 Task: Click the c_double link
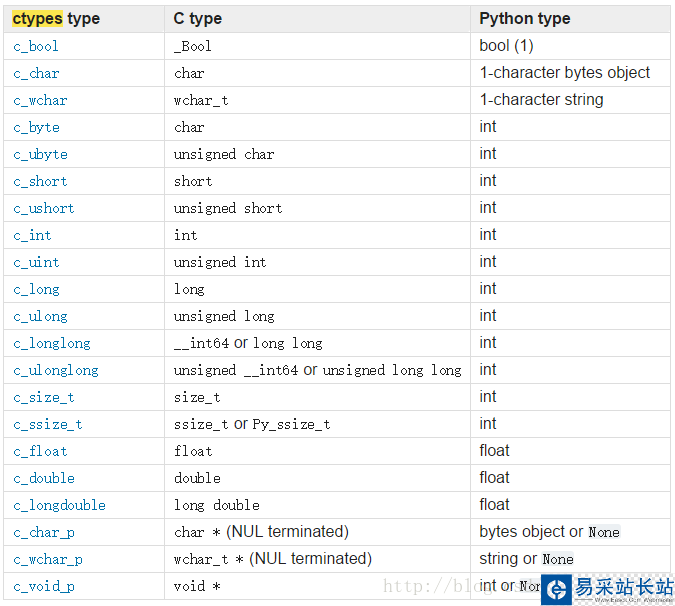(x=44, y=478)
